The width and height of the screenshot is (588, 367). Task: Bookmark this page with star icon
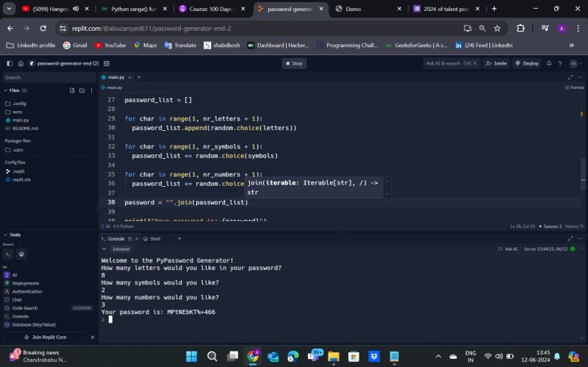pyautogui.click(x=498, y=28)
